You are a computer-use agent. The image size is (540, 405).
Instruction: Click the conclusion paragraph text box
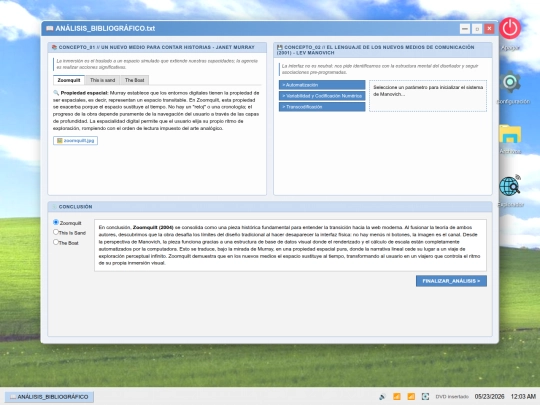pos(290,245)
